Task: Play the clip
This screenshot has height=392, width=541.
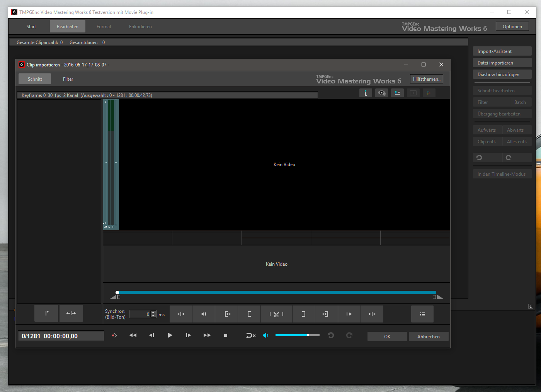Action: (x=170, y=335)
